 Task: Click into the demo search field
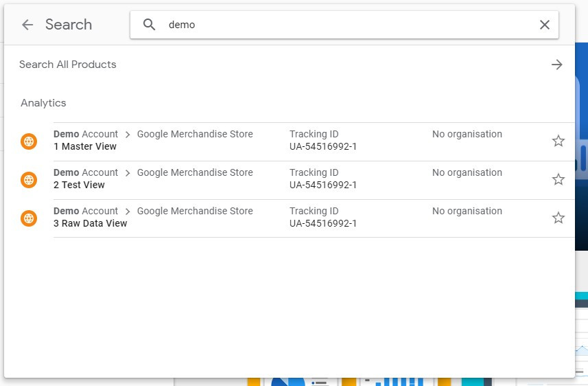tap(344, 25)
